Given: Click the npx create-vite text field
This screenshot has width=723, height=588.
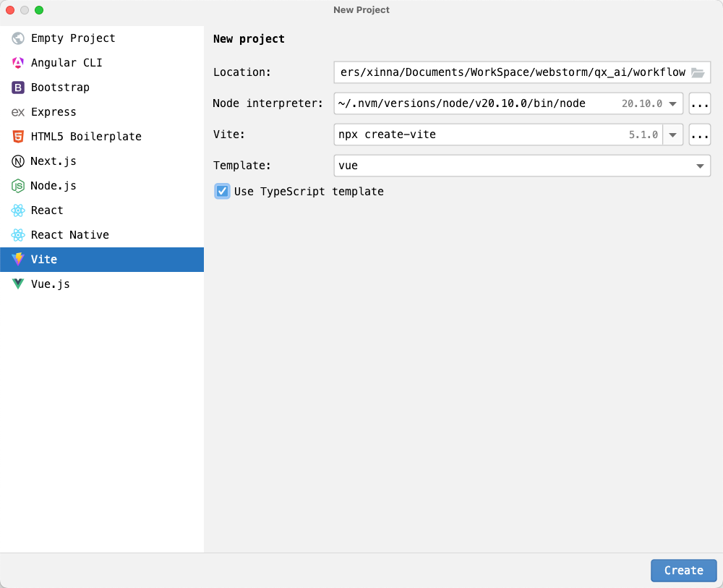Looking at the screenshot, I should [498, 135].
